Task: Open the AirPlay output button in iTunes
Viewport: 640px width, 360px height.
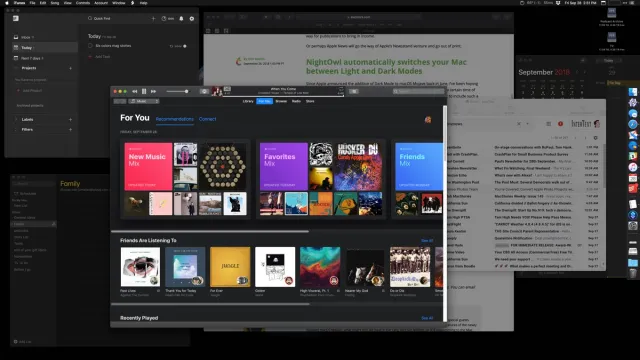Action: pos(204,91)
